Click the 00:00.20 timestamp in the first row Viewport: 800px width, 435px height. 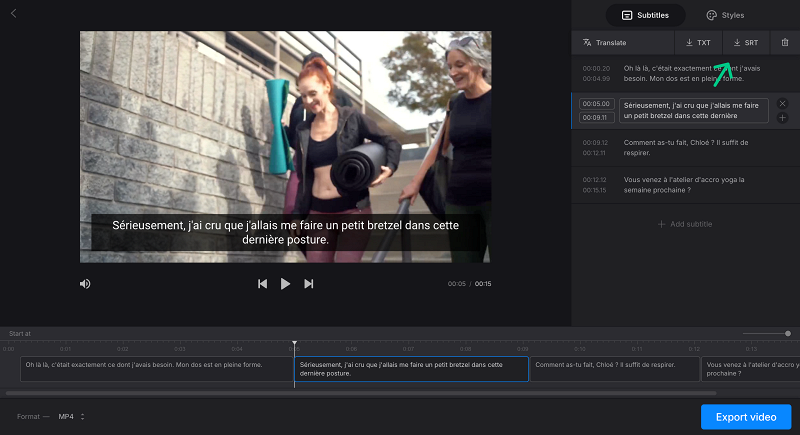click(596, 68)
